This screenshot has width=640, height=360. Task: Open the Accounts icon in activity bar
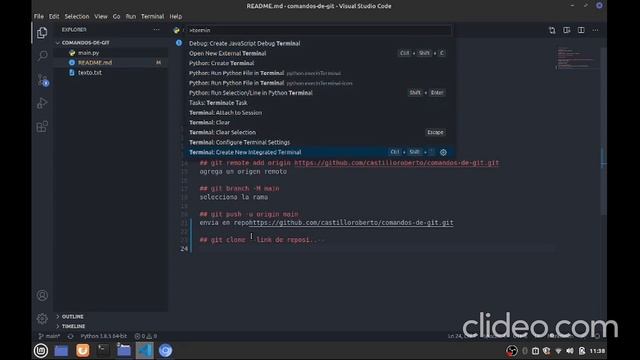tap(42, 295)
